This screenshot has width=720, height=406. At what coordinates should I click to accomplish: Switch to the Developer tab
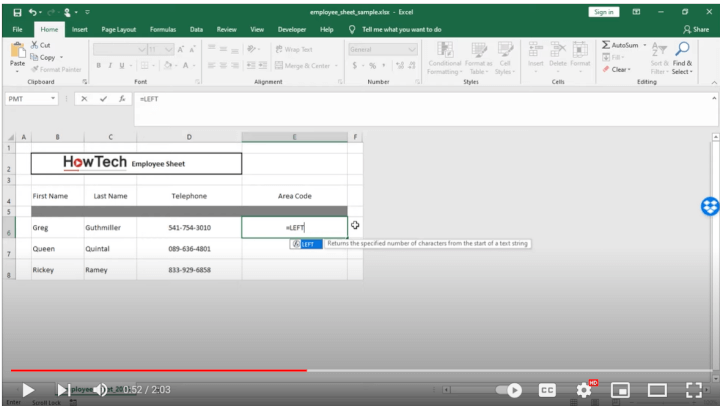click(292, 29)
